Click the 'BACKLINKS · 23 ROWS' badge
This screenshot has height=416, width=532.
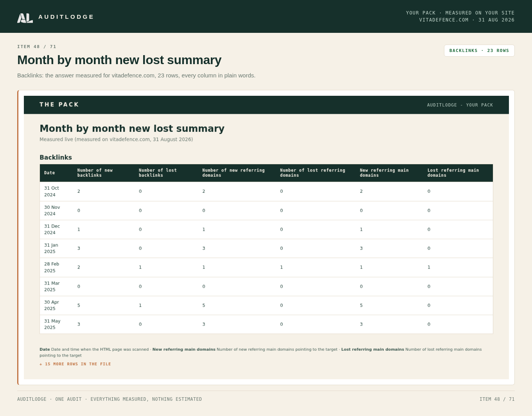(479, 50)
